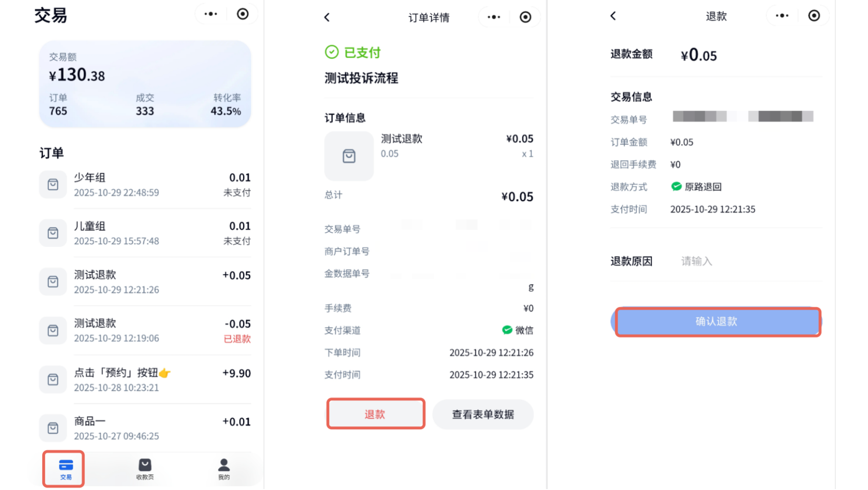Open the 点击「预约」按钮 order of +9.90

pos(145,380)
